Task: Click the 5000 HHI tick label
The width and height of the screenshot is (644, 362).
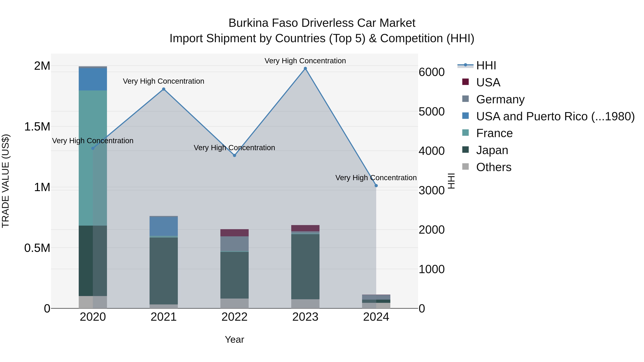Action: pyautogui.click(x=432, y=112)
